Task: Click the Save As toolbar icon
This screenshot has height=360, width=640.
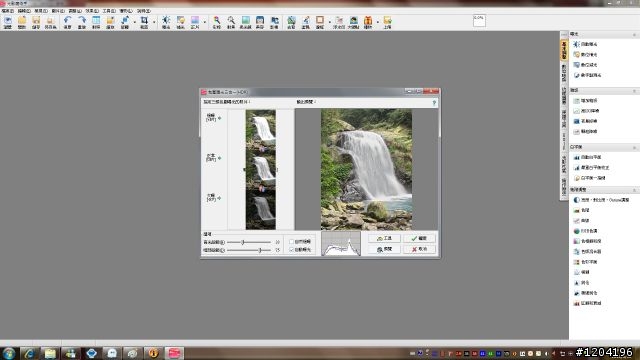Action: click(50, 22)
